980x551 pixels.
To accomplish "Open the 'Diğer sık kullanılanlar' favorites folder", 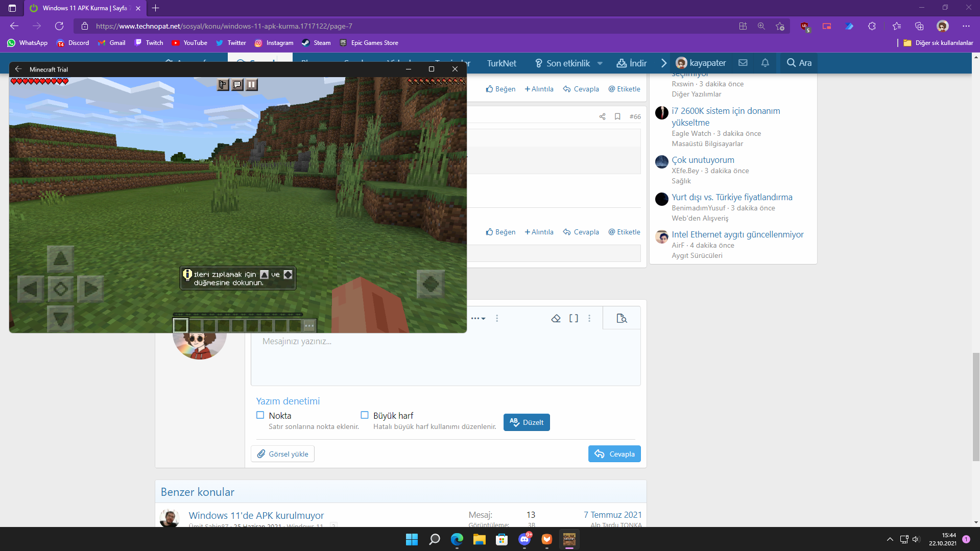I will click(x=938, y=43).
